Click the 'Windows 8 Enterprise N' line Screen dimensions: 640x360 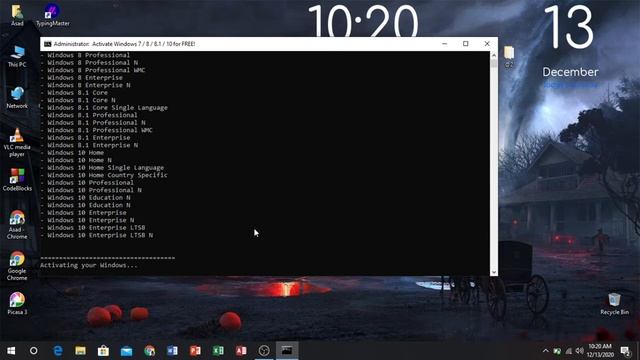85,85
